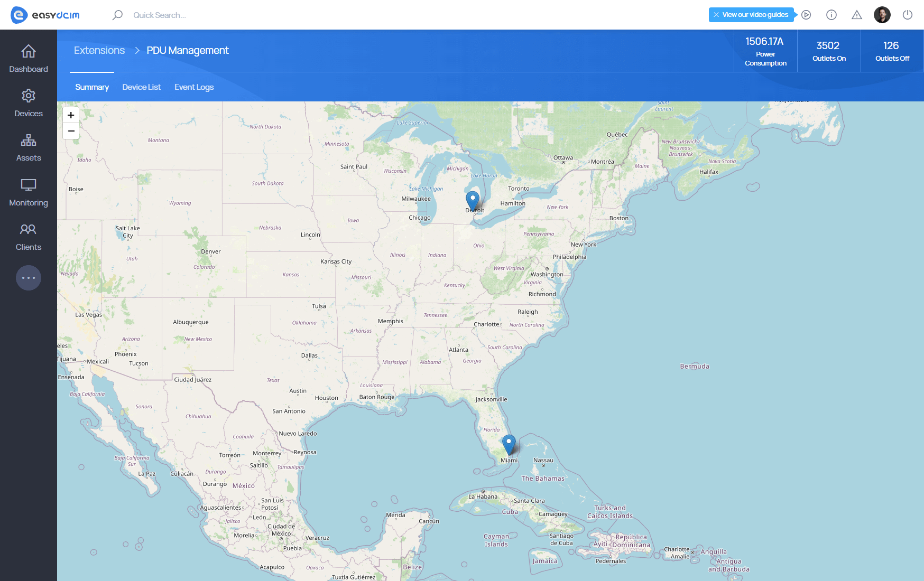Viewport: 924px width, 581px height.
Task: Click the Toronto label on map
Action: tap(519, 189)
